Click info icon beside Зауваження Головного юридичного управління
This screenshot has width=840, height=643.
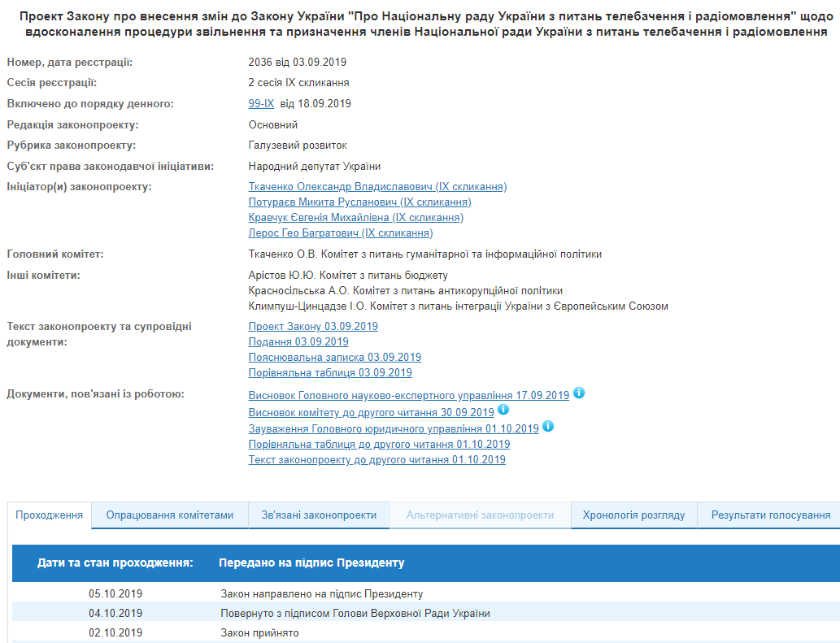coord(548,426)
